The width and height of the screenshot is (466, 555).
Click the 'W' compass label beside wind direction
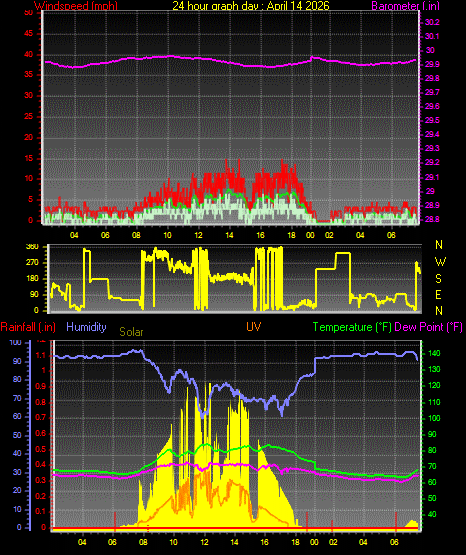click(x=440, y=262)
